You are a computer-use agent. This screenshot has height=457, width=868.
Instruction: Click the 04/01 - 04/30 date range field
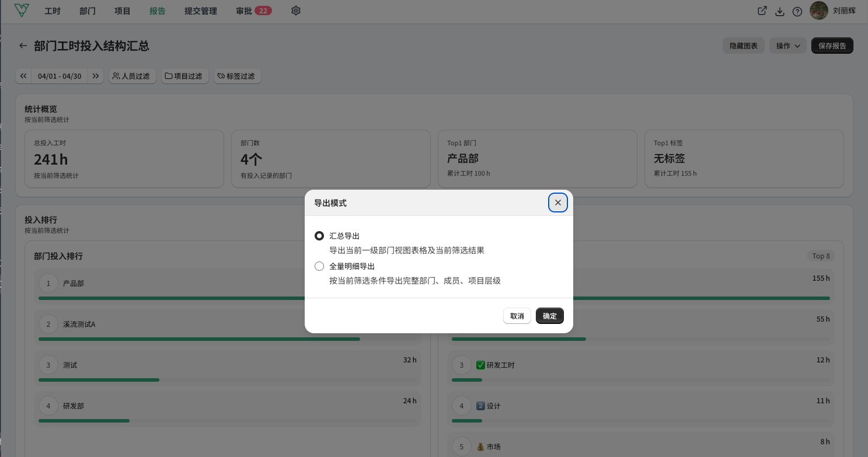click(x=60, y=76)
